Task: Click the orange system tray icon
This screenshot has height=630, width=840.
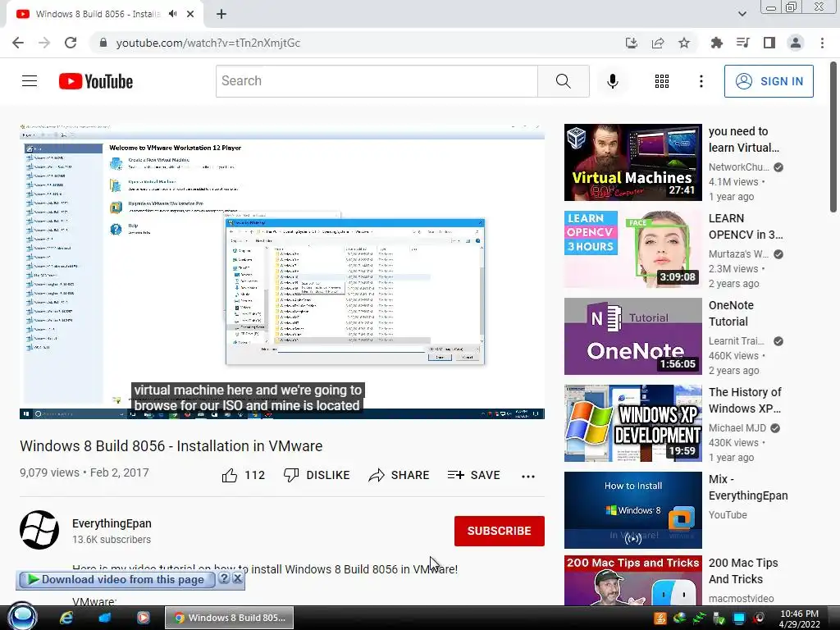Action: 660,619
